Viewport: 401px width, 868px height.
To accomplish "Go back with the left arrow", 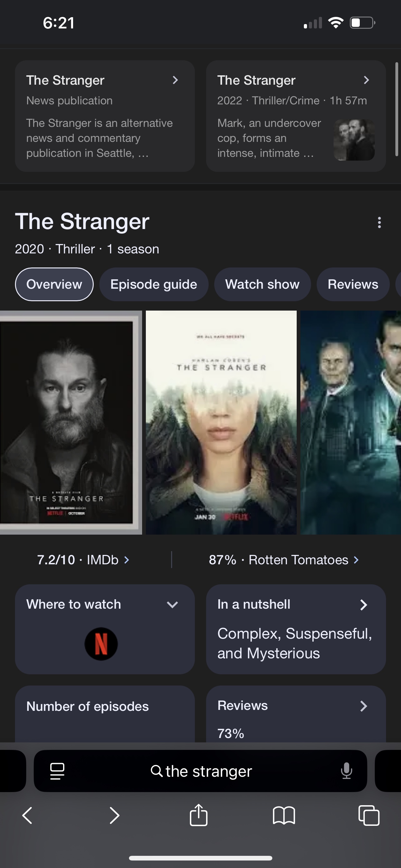I will 27,816.
